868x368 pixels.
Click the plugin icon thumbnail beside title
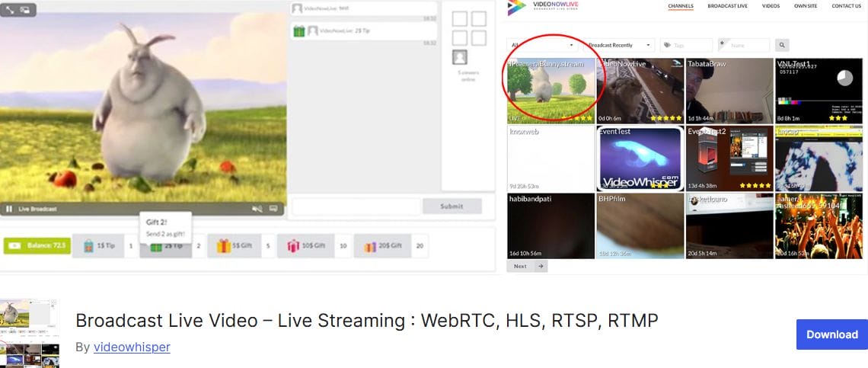click(30, 334)
